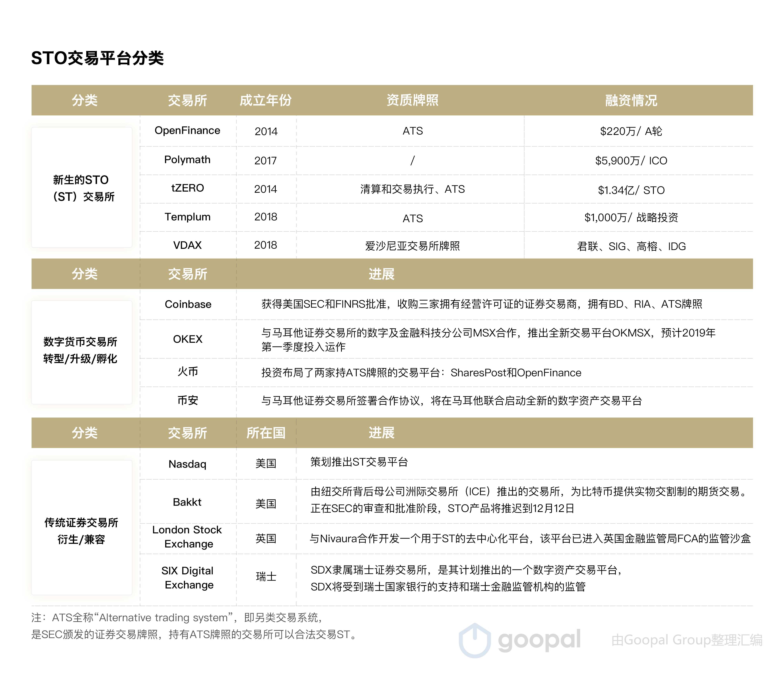Image resolution: width=784 pixels, height=692 pixels.
Task: Click the 2017 founding year for Polymath
Action: 265,160
